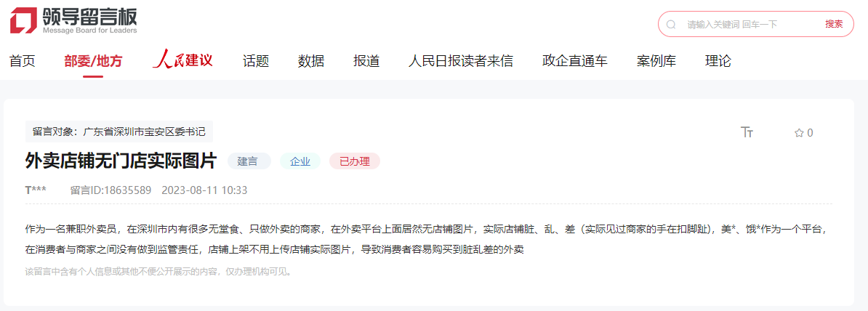The height and width of the screenshot is (311, 868).
Task: Go to the 首页 home tab
Action: click(22, 61)
